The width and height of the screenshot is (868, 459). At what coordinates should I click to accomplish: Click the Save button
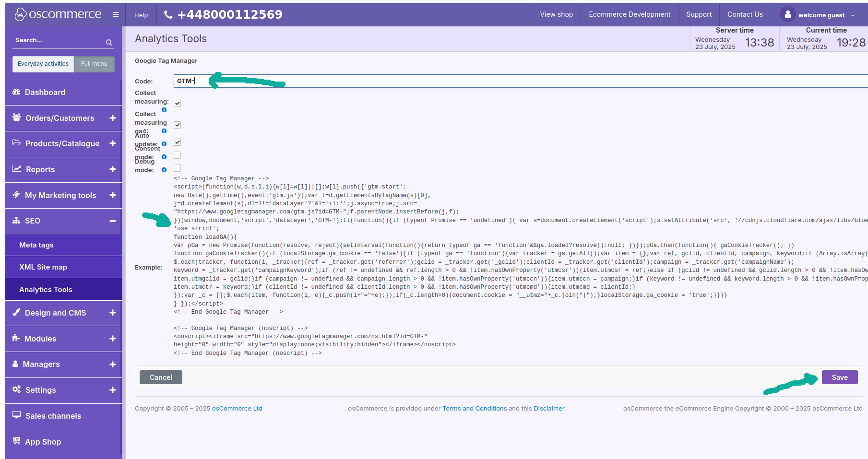[x=840, y=377]
